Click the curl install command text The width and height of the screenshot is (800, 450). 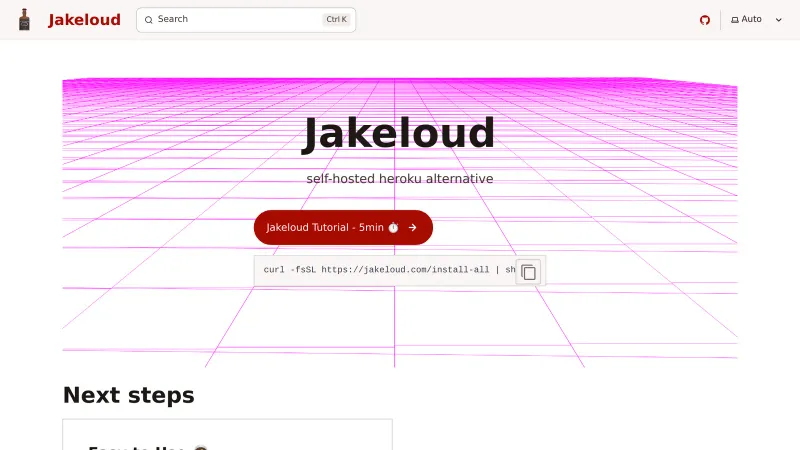[380, 270]
